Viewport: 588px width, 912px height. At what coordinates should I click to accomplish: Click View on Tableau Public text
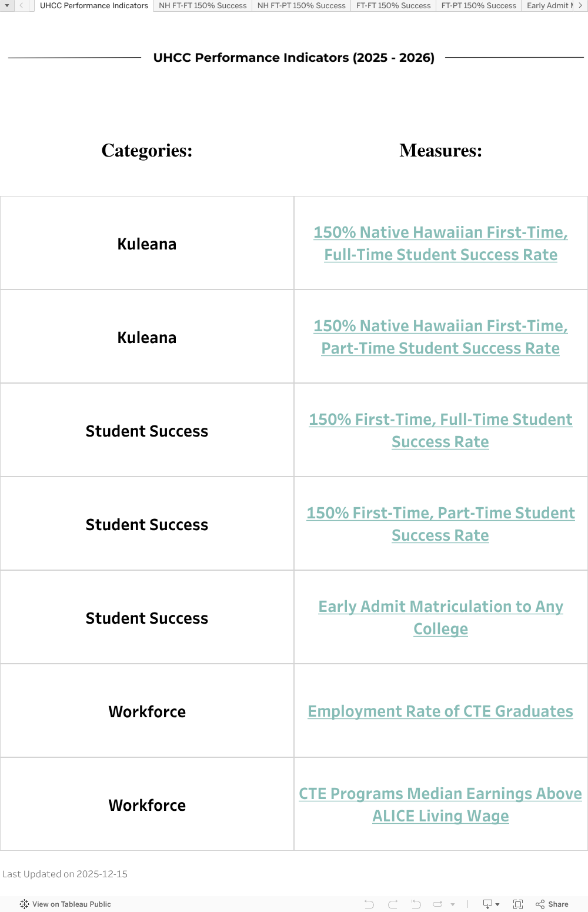pos(71,904)
